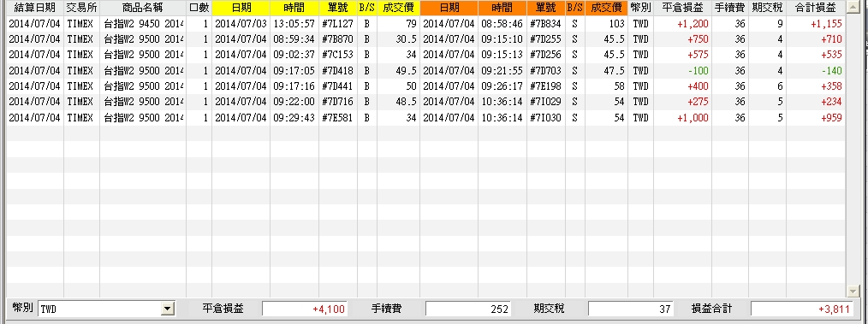
Task: Click the yellow 成交價 column header
Action: (x=398, y=8)
